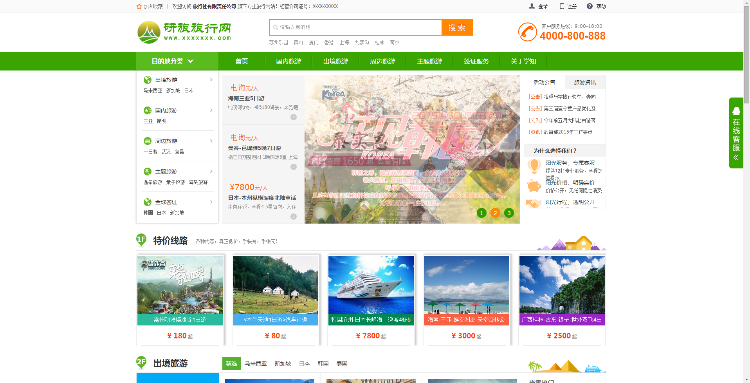Show banner slide 1 via its green dot
750x383 pixels.
[x=482, y=213]
